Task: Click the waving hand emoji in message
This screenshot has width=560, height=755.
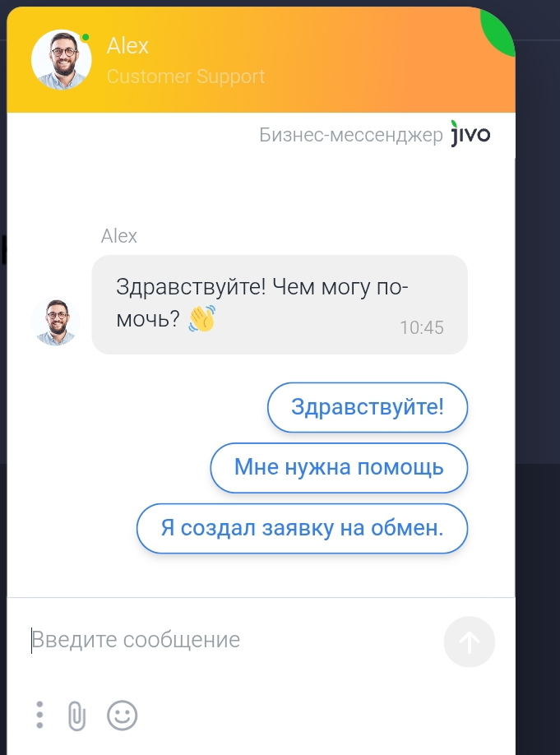Action: click(201, 318)
